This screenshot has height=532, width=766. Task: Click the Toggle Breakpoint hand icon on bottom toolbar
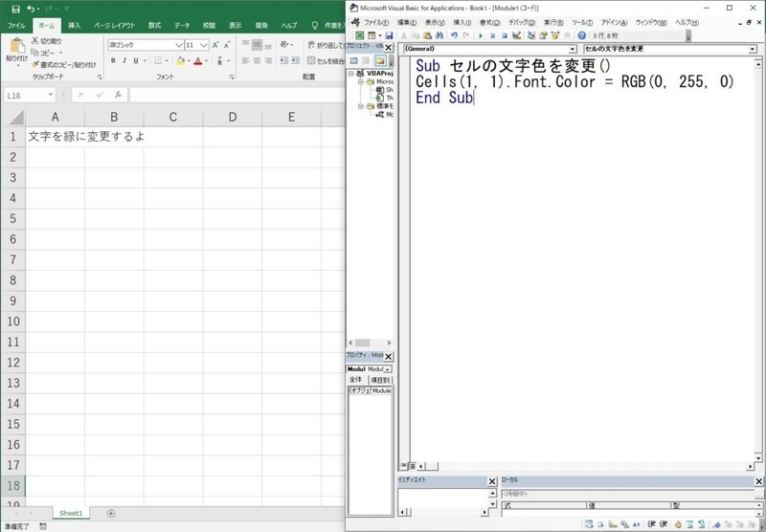[678, 524]
